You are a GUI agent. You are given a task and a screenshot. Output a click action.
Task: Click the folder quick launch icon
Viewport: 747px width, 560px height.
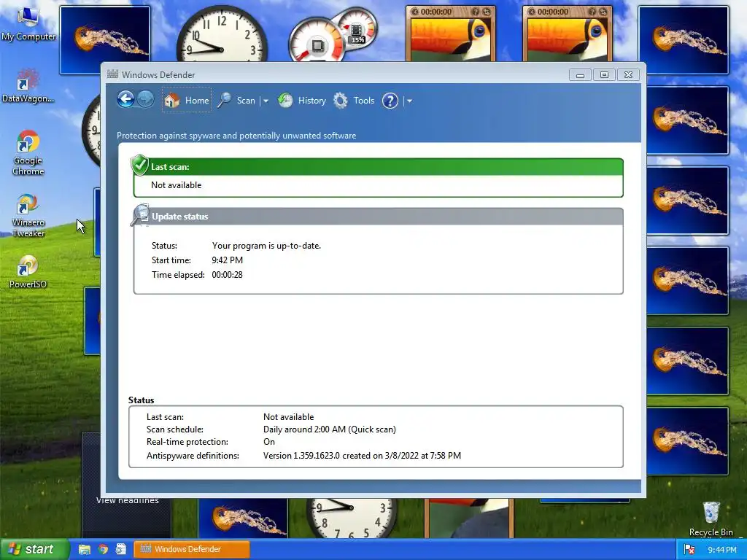tap(85, 549)
